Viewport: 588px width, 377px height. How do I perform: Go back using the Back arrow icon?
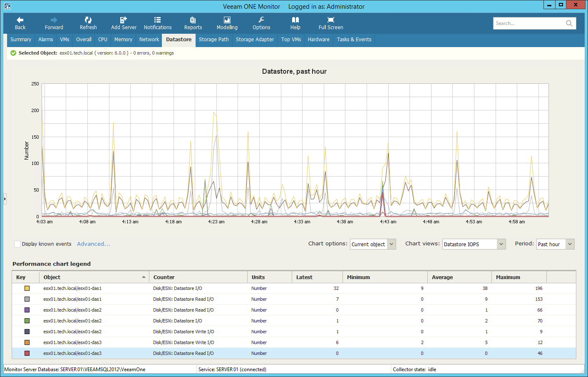pos(20,20)
